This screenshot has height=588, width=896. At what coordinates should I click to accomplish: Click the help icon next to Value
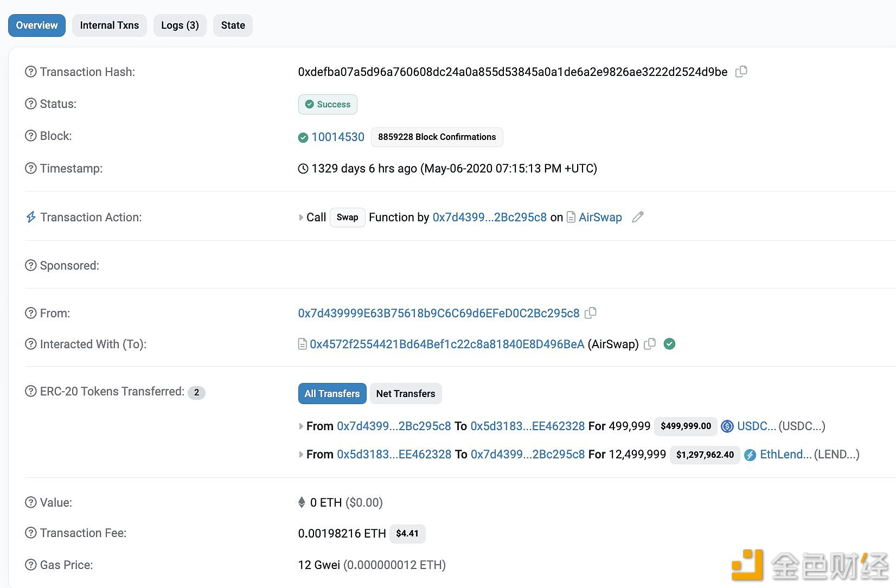click(31, 502)
